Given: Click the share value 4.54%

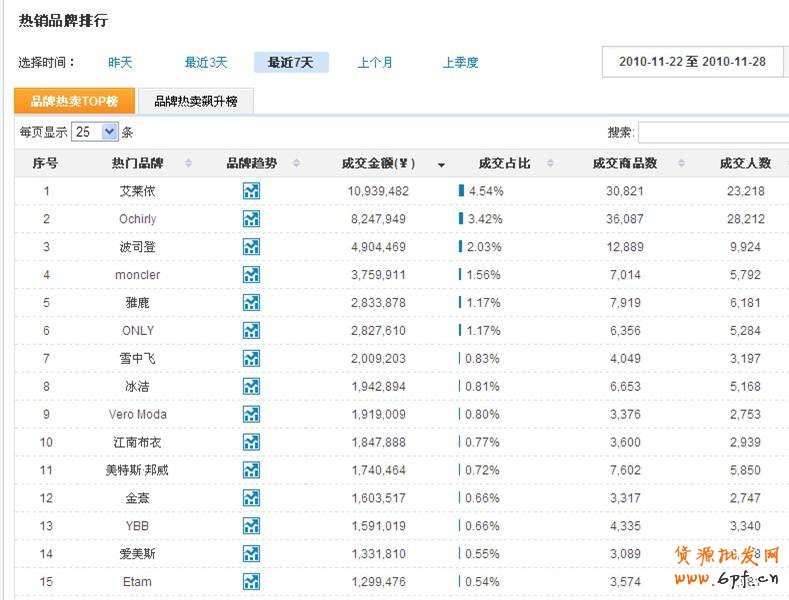Looking at the screenshot, I should pyautogui.click(x=486, y=191).
